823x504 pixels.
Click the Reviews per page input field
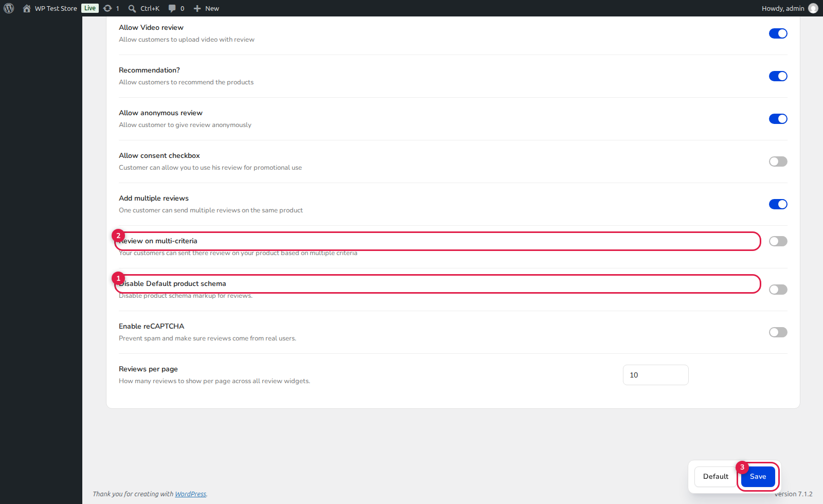pyautogui.click(x=656, y=375)
